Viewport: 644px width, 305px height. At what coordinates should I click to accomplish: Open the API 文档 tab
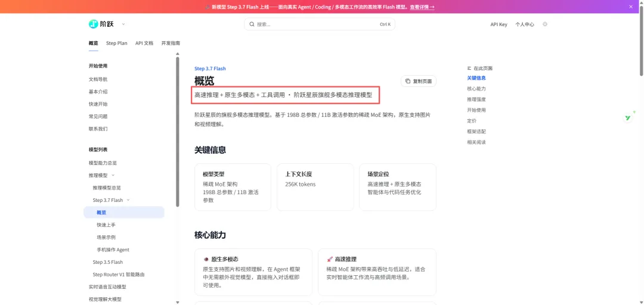tap(144, 43)
